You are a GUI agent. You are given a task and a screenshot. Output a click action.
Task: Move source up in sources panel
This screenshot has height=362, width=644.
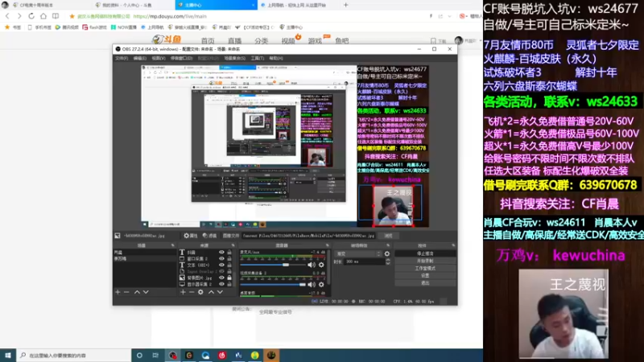[x=211, y=292]
